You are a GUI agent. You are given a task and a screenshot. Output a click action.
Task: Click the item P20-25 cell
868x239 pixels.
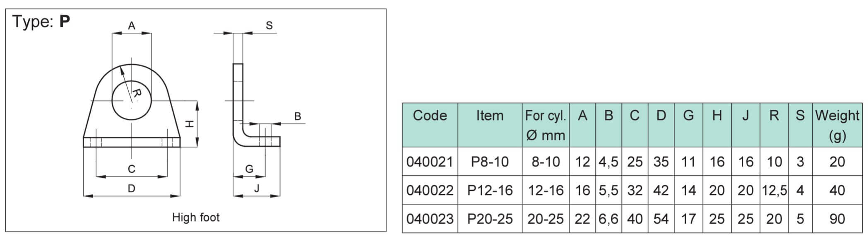tap(490, 219)
